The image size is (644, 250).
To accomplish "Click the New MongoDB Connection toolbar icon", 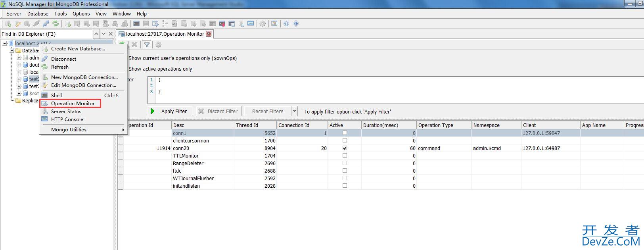I will point(8,24).
